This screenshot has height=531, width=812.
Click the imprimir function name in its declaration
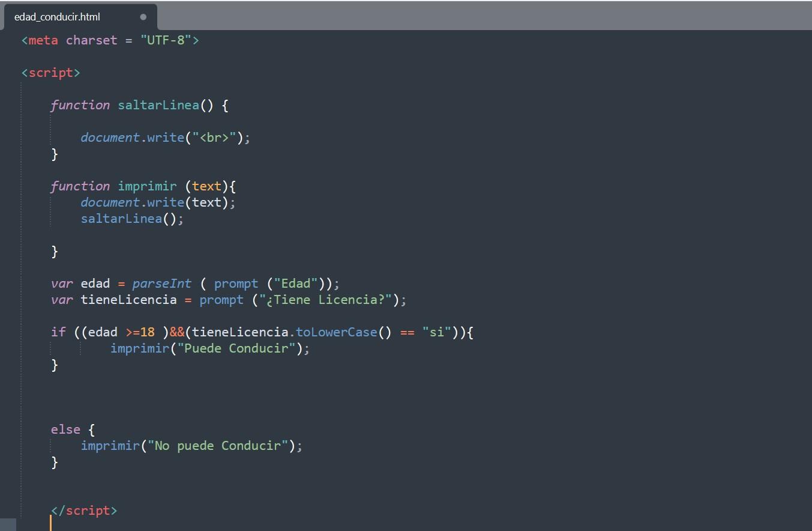pyautogui.click(x=147, y=186)
